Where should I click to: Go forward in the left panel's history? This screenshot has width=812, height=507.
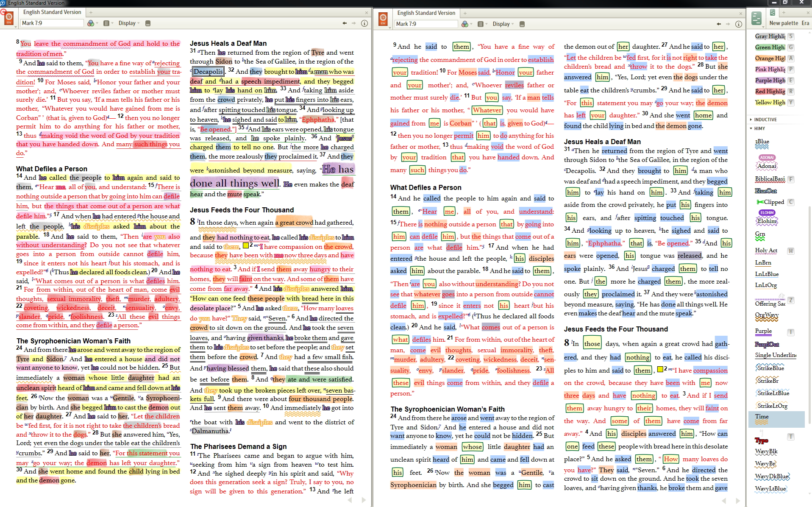pos(354,23)
